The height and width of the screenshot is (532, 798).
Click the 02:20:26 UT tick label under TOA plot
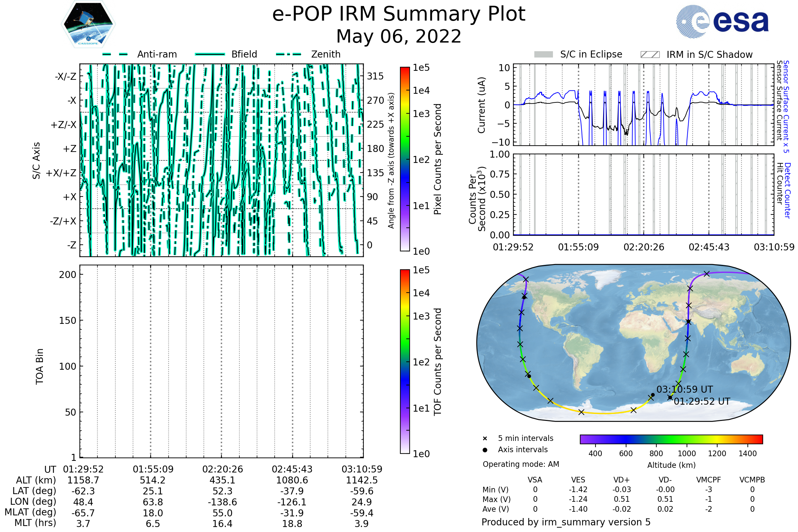(x=222, y=469)
